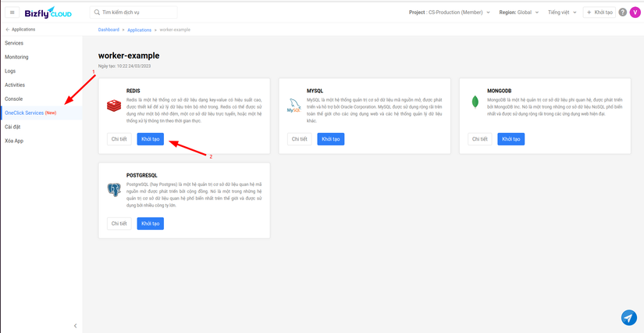Open the Region Global dropdown
This screenshot has height=333, width=644.
coord(519,13)
